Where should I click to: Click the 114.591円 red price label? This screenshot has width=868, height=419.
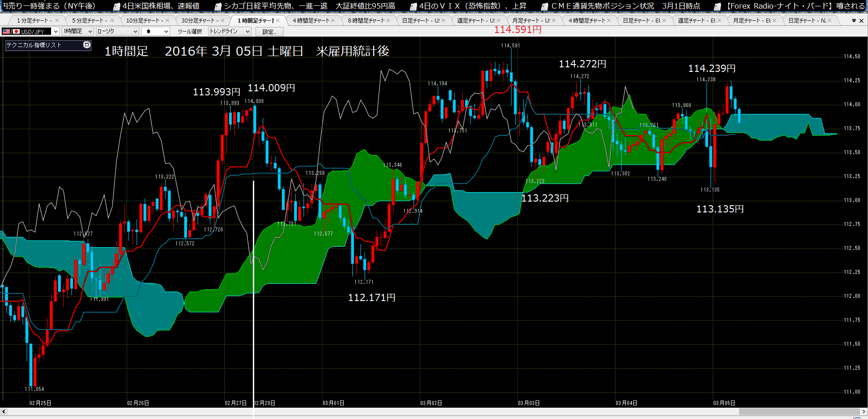pyautogui.click(x=518, y=30)
